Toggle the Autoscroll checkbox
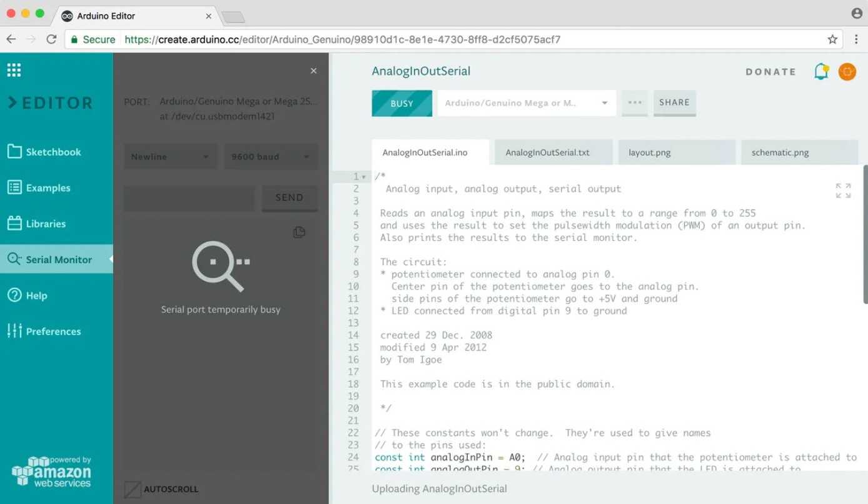 (x=133, y=489)
